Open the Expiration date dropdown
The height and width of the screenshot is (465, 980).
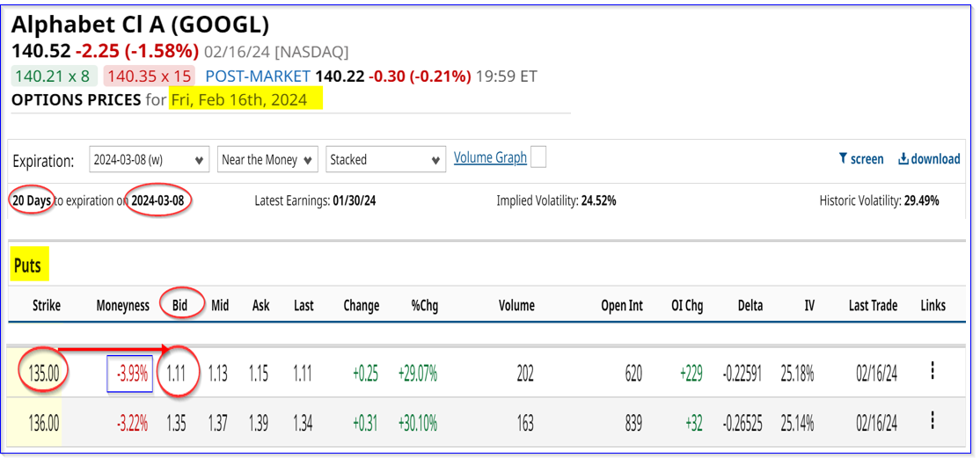point(150,159)
